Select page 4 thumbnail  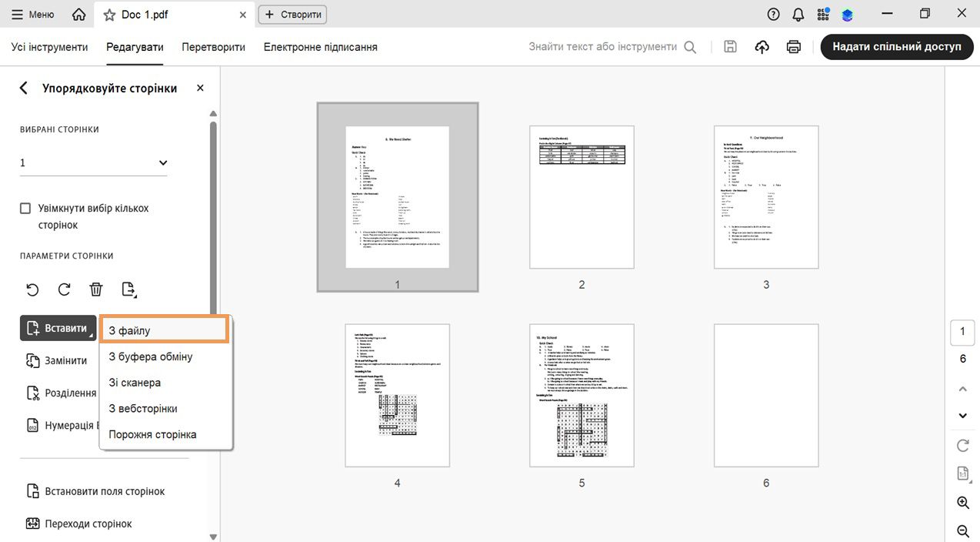(x=397, y=396)
